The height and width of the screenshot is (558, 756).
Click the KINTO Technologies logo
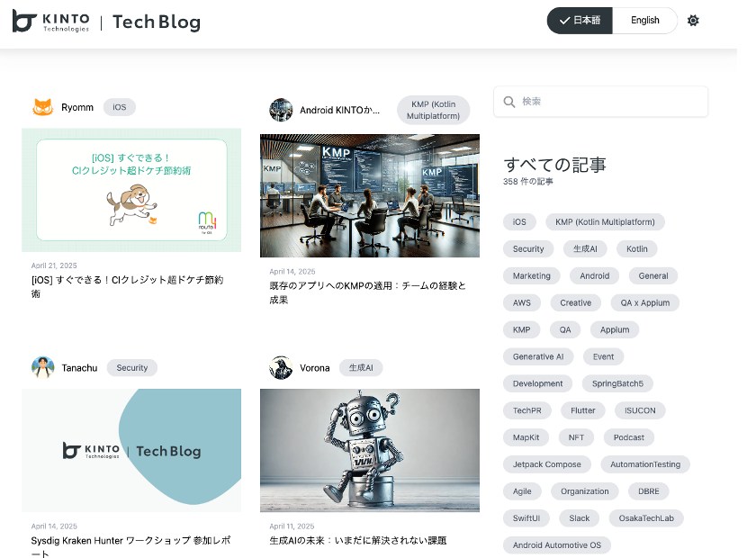coord(50,22)
